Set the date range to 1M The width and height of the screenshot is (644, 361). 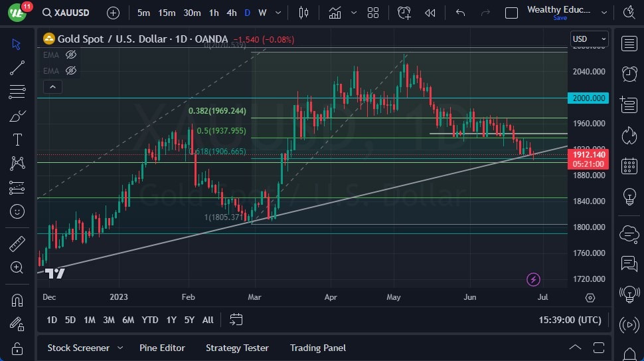90,320
